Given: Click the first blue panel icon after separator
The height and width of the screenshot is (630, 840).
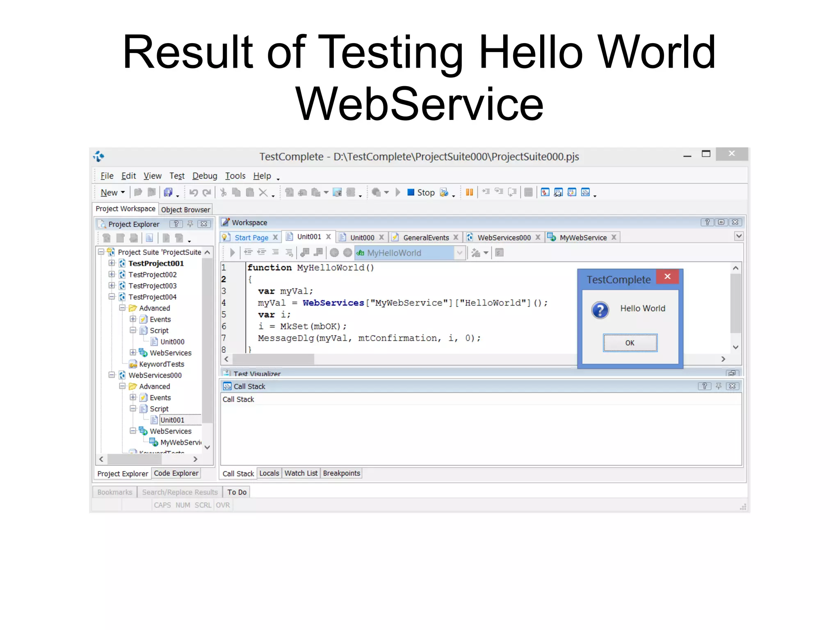Looking at the screenshot, I should [x=545, y=192].
